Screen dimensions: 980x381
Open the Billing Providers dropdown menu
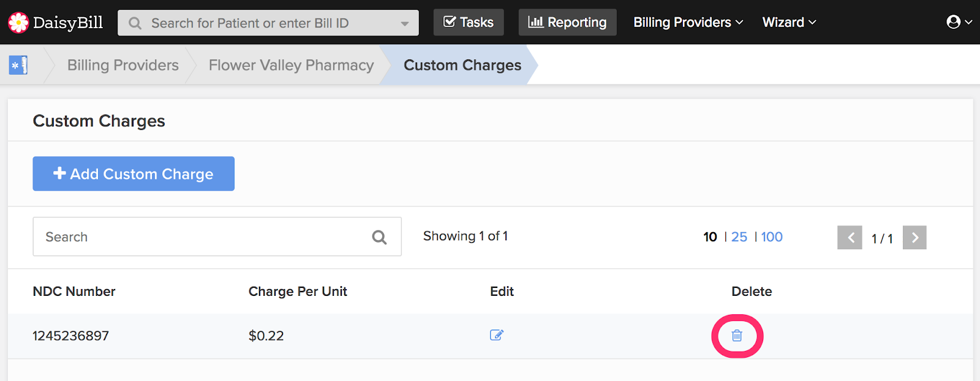[688, 22]
